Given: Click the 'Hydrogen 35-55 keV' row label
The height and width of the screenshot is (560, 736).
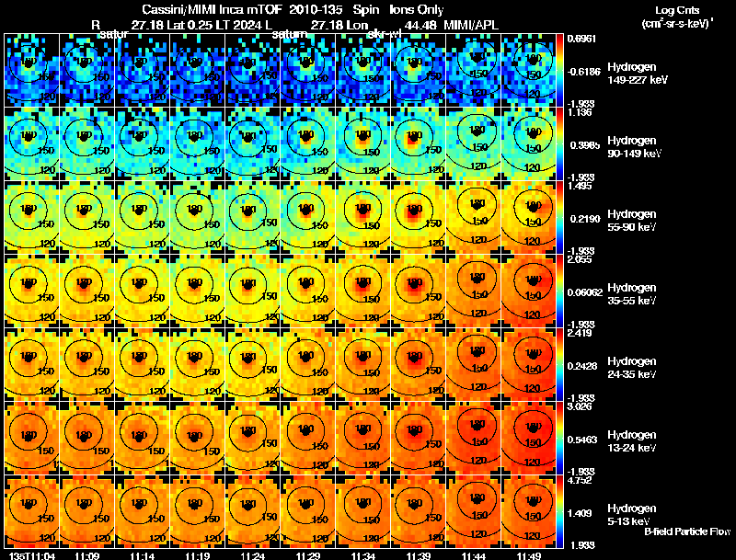Looking at the screenshot, I should (632, 294).
